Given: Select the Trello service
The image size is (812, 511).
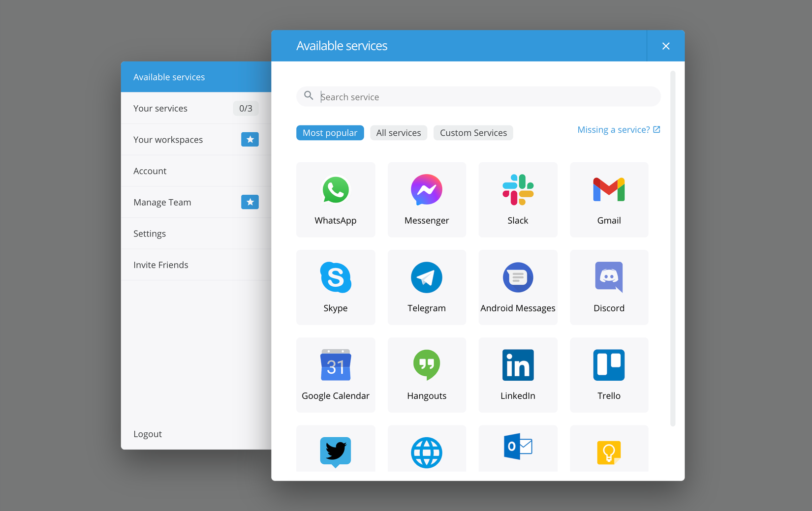Looking at the screenshot, I should (609, 375).
